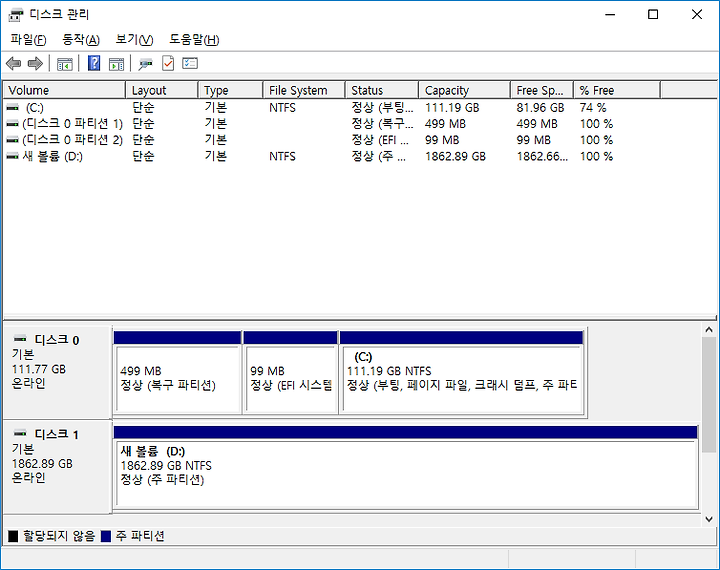Open the 도움말(H) menu
720x570 pixels.
(x=194, y=40)
